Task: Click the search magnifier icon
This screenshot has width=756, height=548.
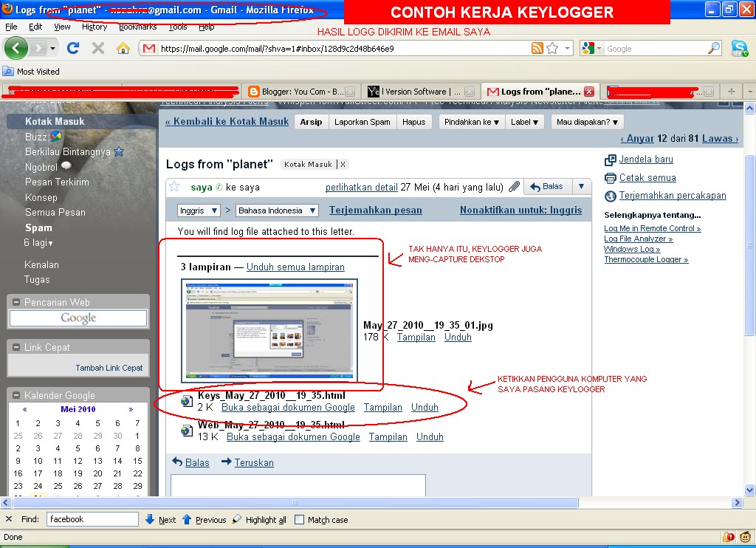Action: pos(714,48)
